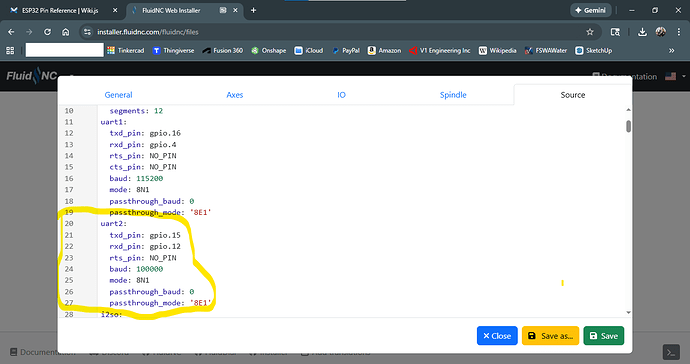Open the language flag dropdown
Viewport: 690px width, 364px height.
pos(675,76)
